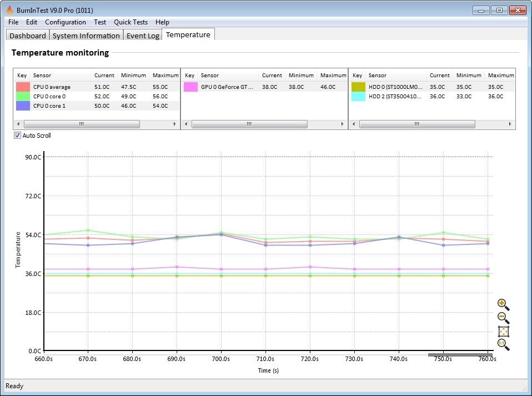Viewport: 532px width, 396px height.
Task: Switch to the Dashboard tab
Action: [27, 36]
